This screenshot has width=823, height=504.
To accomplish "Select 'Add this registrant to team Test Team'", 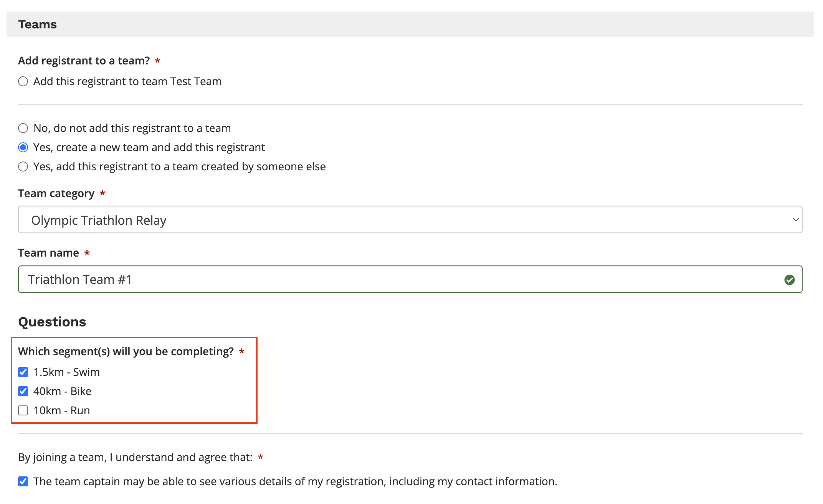I will click(23, 81).
